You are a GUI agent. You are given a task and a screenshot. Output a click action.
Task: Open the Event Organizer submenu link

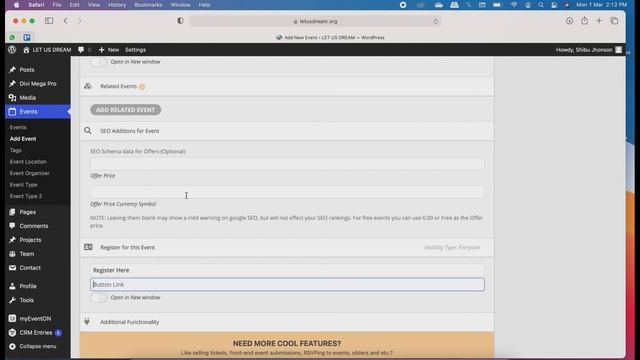29,173
